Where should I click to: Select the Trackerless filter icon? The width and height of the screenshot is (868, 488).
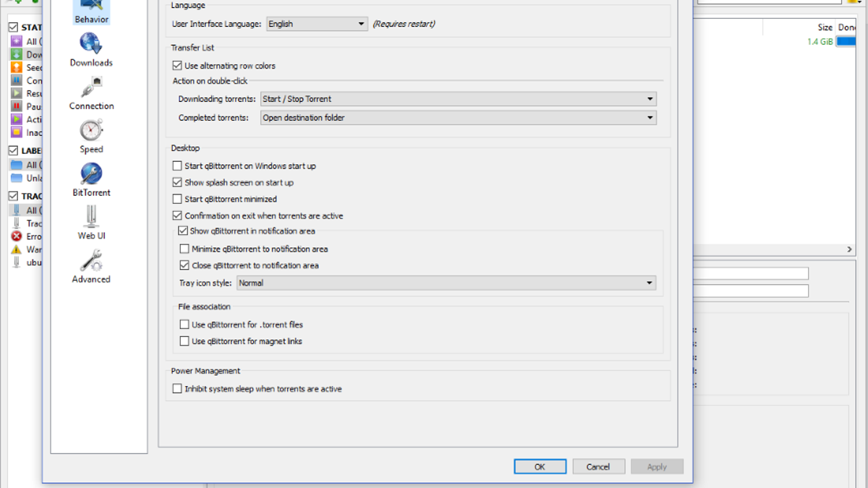16,223
